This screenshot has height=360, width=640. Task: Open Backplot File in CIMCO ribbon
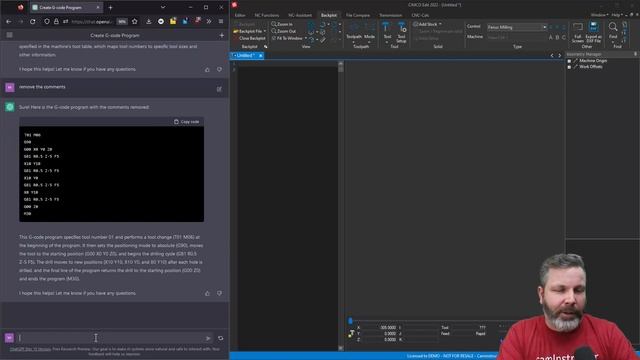coord(248,31)
